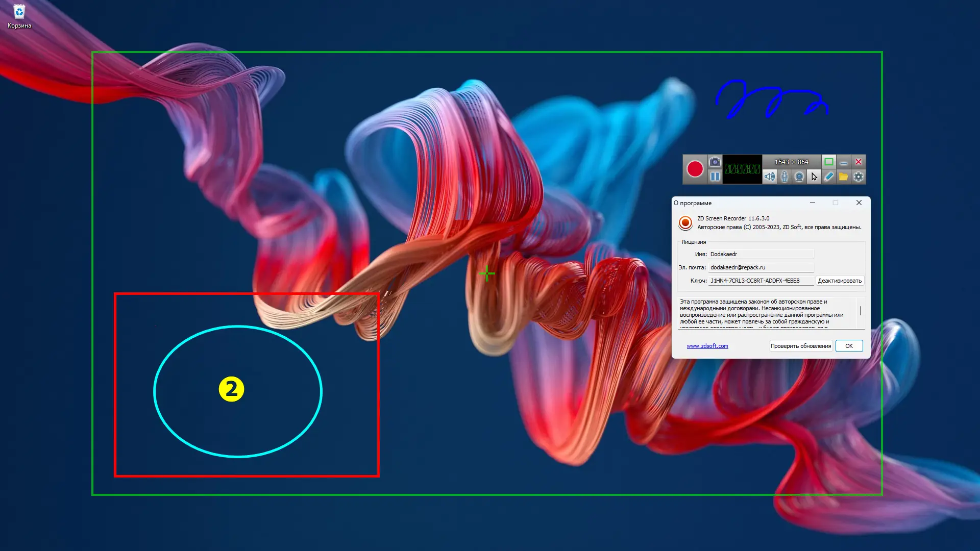The width and height of the screenshot is (980, 551).
Task: Minimize the recorder toolbar
Action: pos(844,162)
